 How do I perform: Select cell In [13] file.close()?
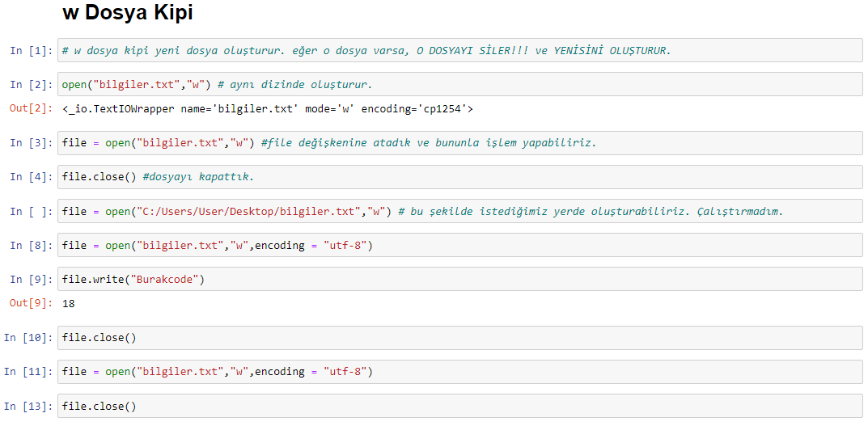pos(460,406)
